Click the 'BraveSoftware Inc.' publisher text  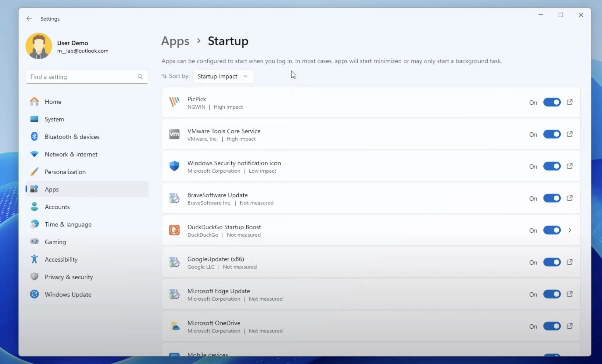209,203
